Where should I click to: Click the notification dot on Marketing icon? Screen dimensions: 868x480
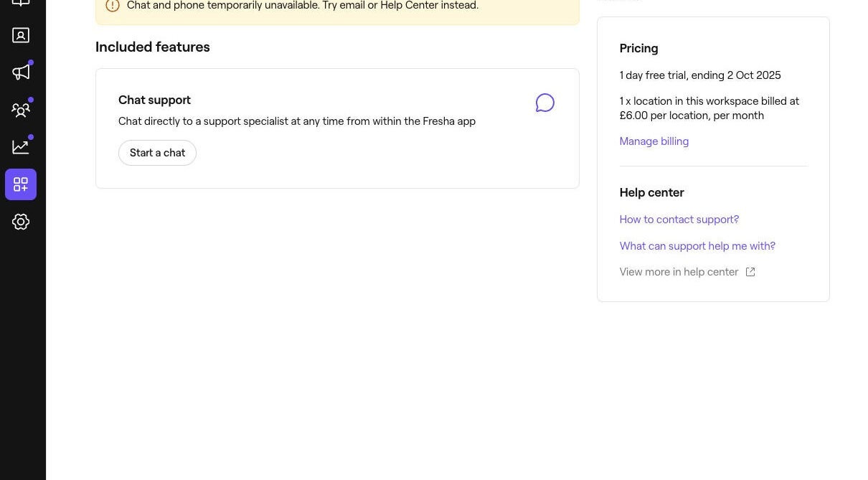pyautogui.click(x=30, y=62)
